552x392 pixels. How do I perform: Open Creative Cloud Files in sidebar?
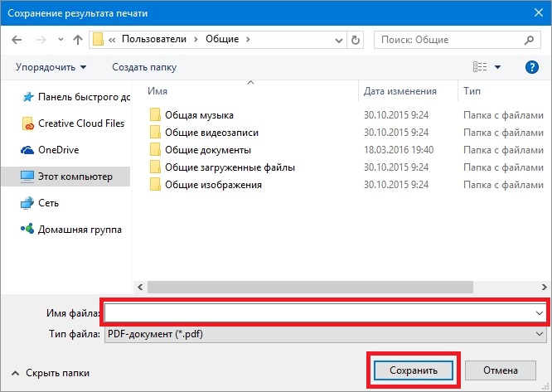tap(81, 123)
